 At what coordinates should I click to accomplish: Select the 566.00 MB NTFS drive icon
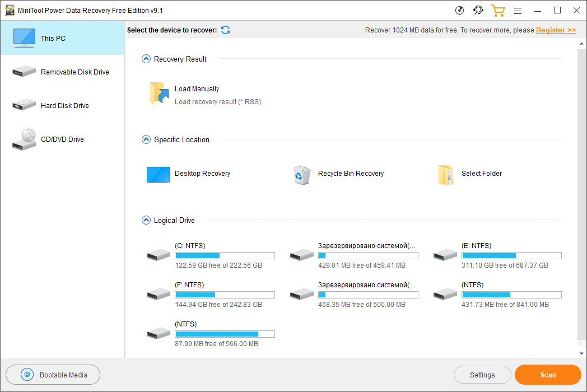[x=159, y=333]
